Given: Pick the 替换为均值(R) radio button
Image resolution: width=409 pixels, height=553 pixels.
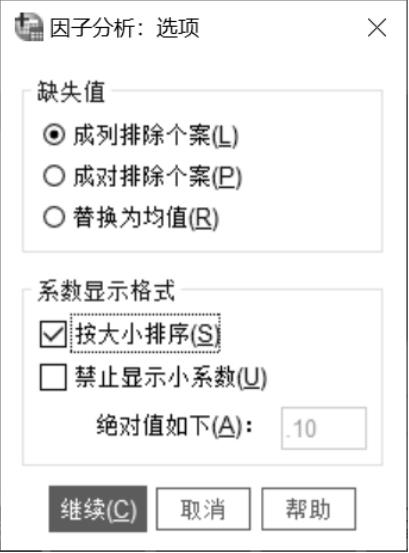Looking at the screenshot, I should pyautogui.click(x=54, y=217).
